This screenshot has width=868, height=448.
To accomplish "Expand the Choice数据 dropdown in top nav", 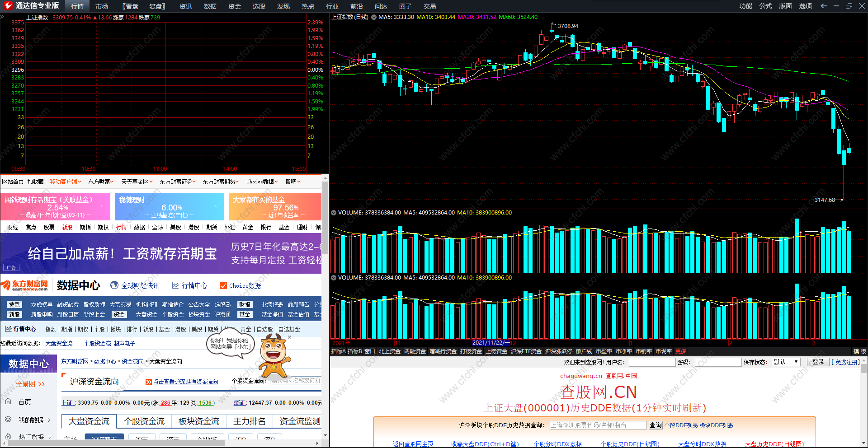I will (x=262, y=182).
